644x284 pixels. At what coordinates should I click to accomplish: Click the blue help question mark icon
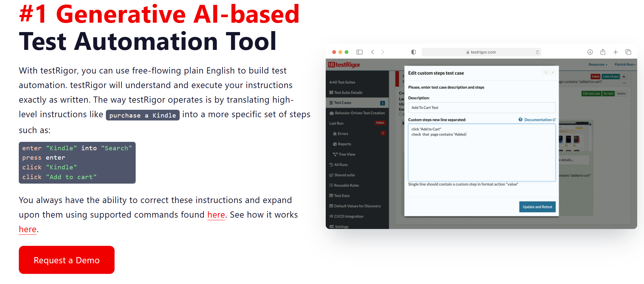click(520, 120)
